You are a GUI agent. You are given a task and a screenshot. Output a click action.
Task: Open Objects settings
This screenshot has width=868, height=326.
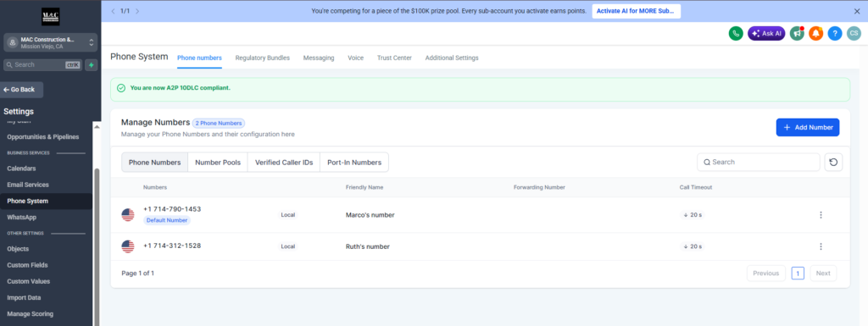(18, 249)
